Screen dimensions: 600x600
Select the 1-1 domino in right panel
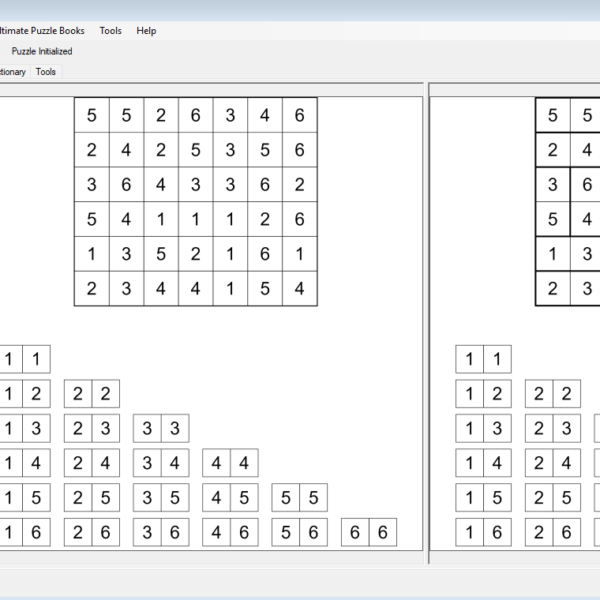click(483, 359)
